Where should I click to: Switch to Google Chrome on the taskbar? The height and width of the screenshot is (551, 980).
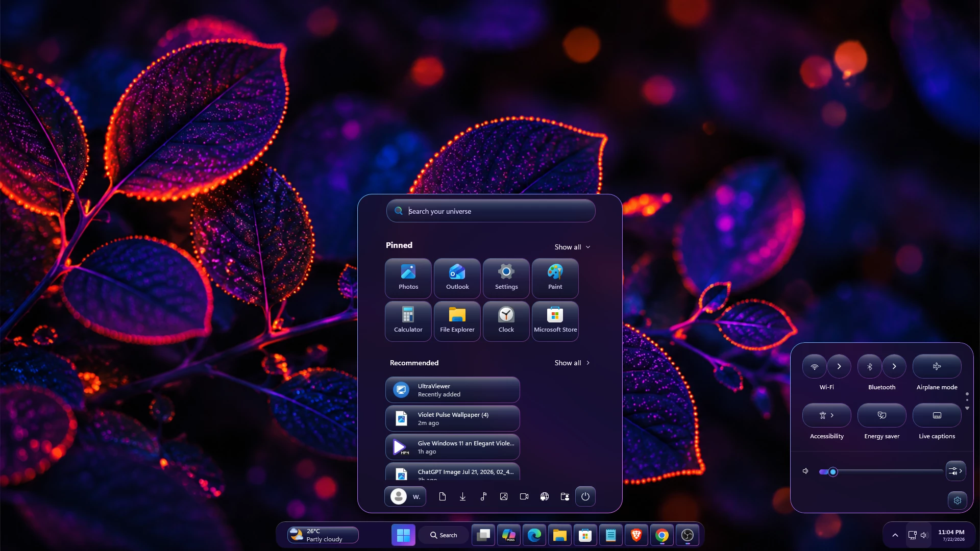(x=662, y=535)
